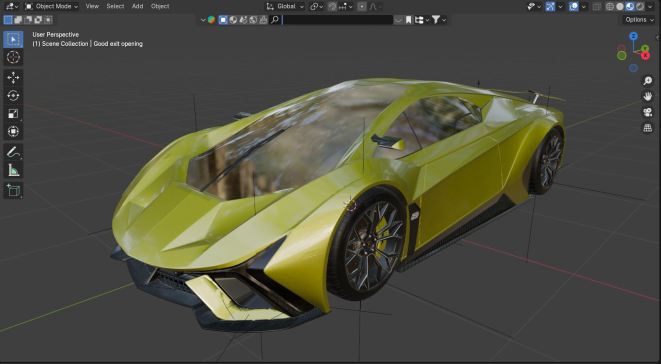Open Global transform orientation dropdown
Viewport: 661px width, 364px height.
coord(285,6)
